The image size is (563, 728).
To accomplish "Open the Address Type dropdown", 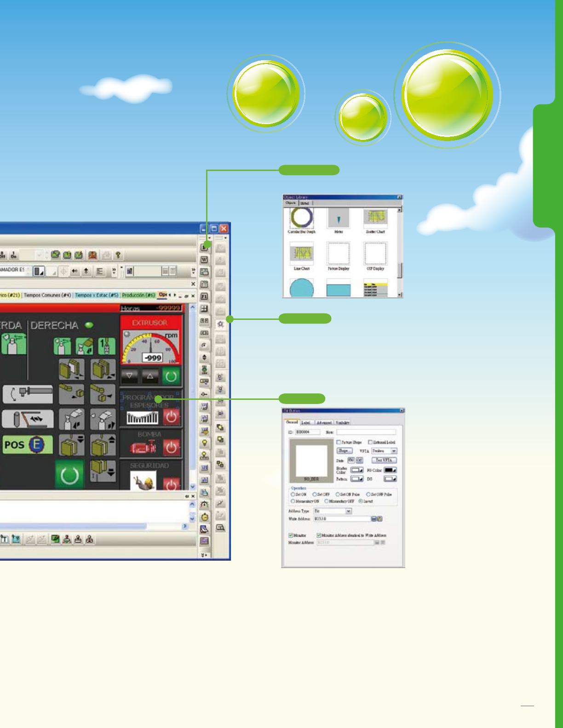I will pyautogui.click(x=348, y=511).
